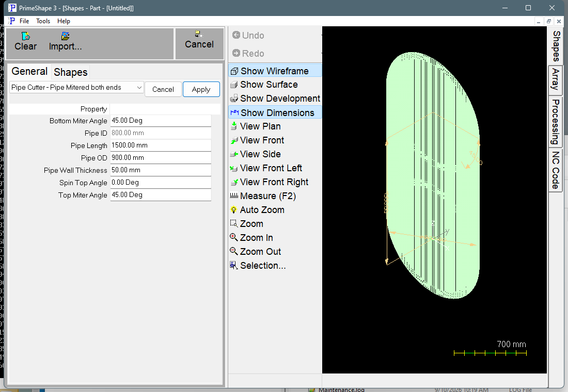Viewport: 568px width, 392px height.
Task: Edit the Pipe Length value field
Action: 161,145
